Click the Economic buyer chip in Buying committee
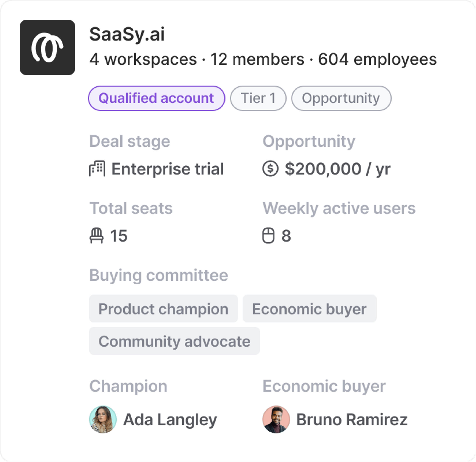The image size is (476, 462). [309, 309]
